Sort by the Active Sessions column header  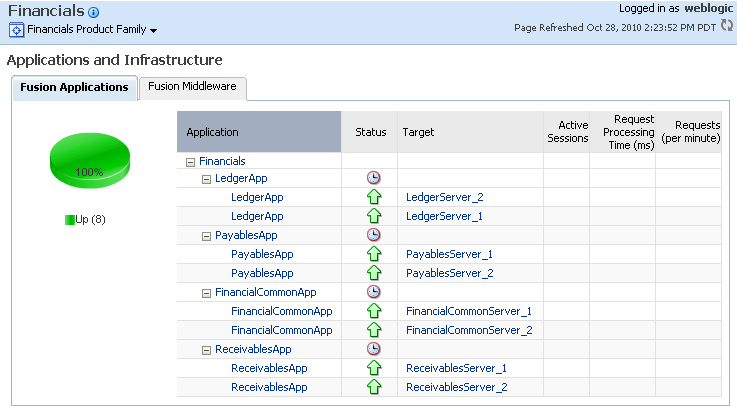point(567,132)
